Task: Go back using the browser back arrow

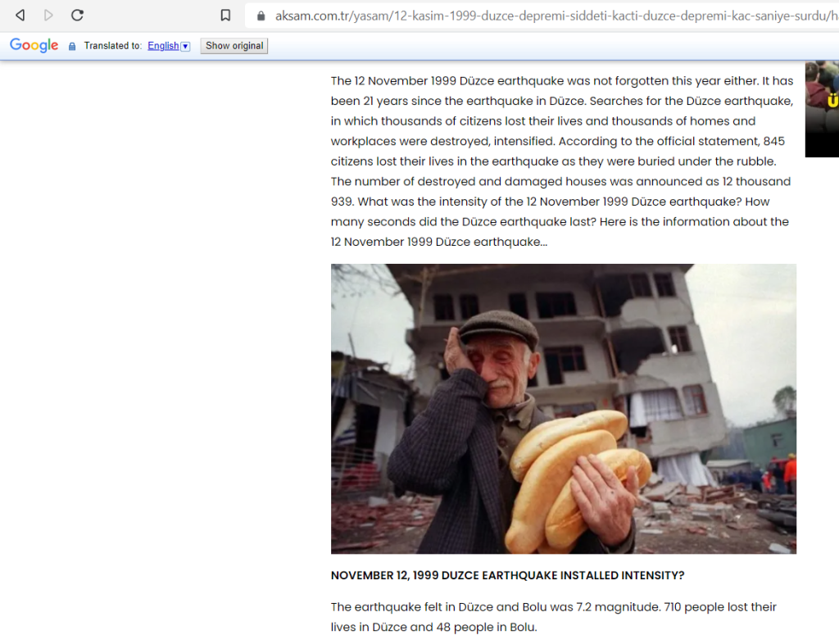Action: pos(20,15)
